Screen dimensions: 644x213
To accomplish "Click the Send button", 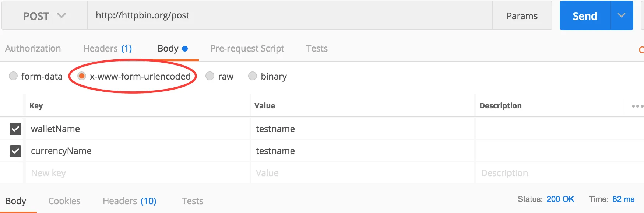I will (x=585, y=16).
